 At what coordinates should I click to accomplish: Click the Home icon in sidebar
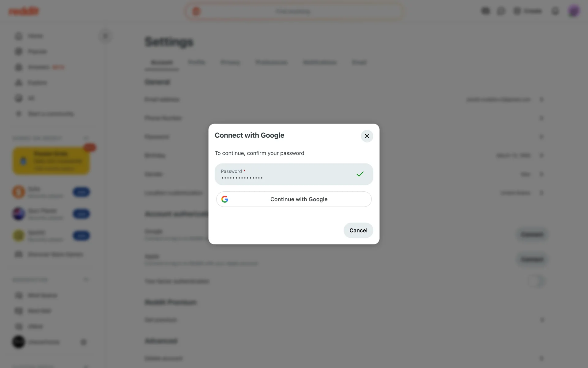pos(19,36)
